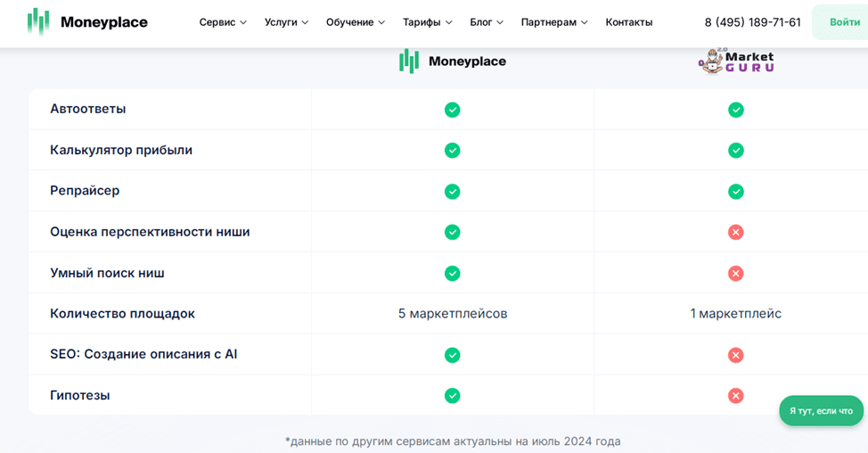
Task: Click Market Guru green check for Репрайсер
Action: pos(735,192)
